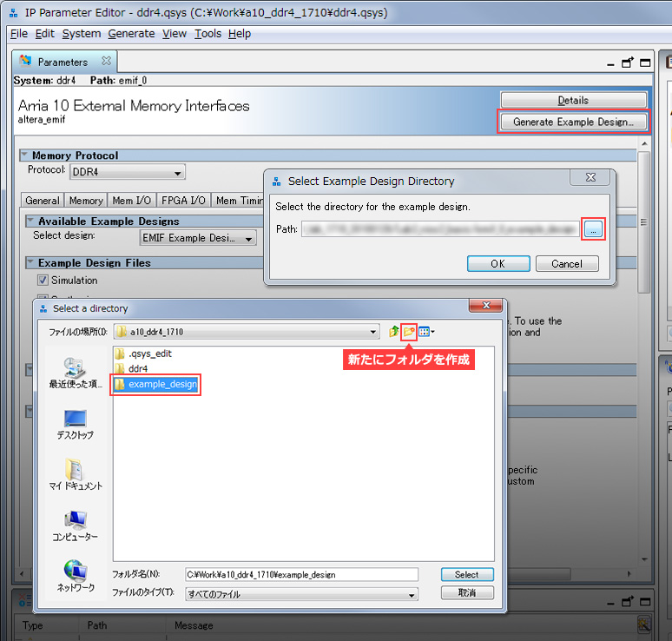The width and height of the screenshot is (672, 641).
Task: Collapse the Memory Protocol section
Action: tap(25, 155)
